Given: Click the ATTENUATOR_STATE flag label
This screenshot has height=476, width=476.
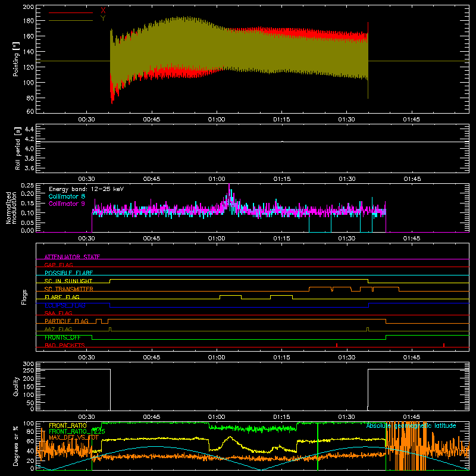Looking at the screenshot, I should [72, 257].
